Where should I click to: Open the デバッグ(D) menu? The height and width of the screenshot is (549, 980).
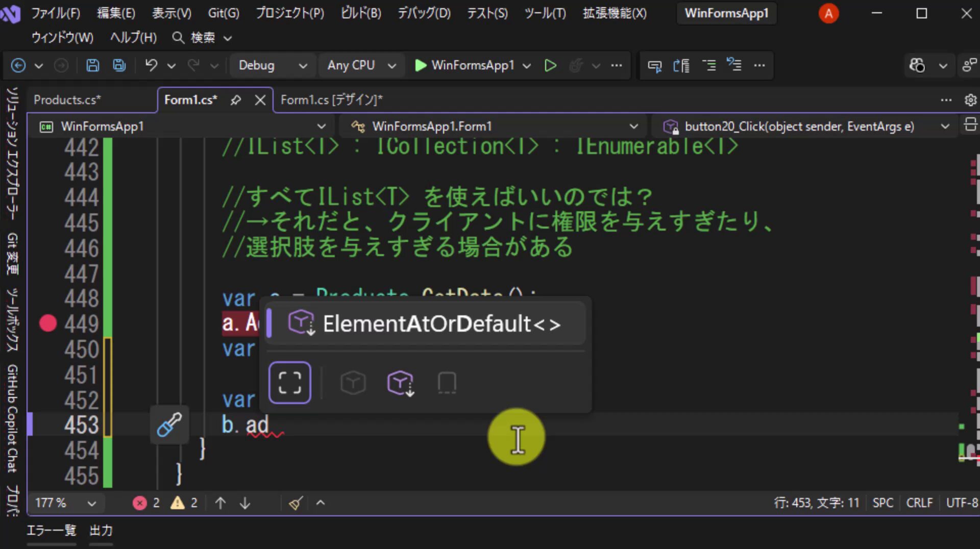click(424, 13)
